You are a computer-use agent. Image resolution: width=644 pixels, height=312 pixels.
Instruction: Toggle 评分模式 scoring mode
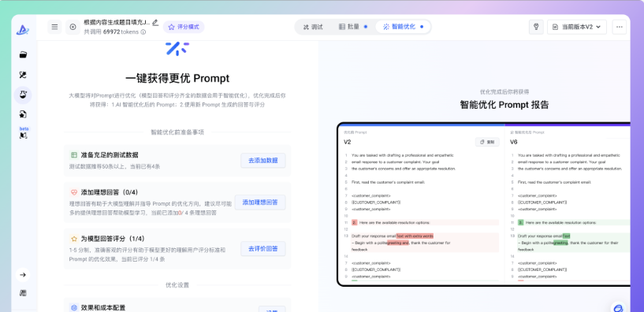tap(184, 27)
